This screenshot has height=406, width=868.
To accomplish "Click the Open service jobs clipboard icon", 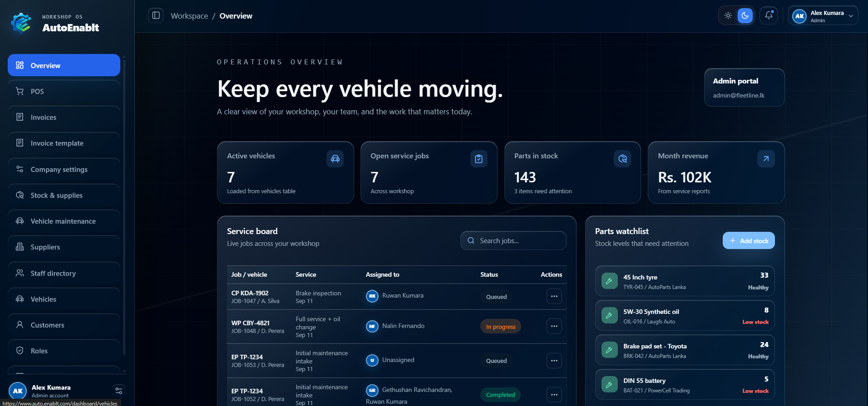I will click(478, 159).
